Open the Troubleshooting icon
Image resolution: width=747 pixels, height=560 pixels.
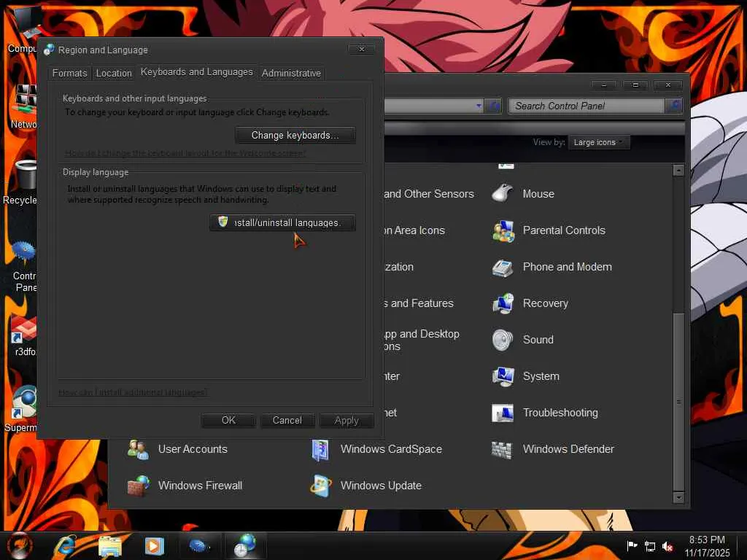(x=502, y=413)
